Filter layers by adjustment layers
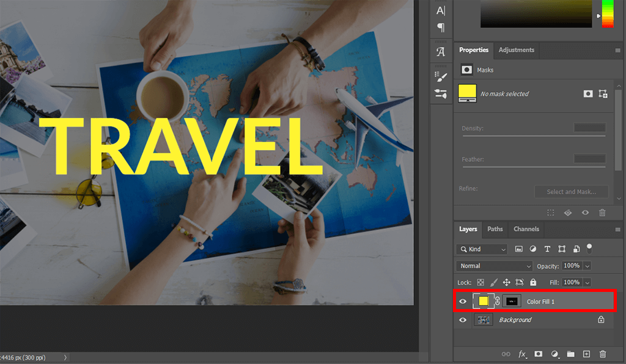626x364 pixels. pyautogui.click(x=533, y=249)
